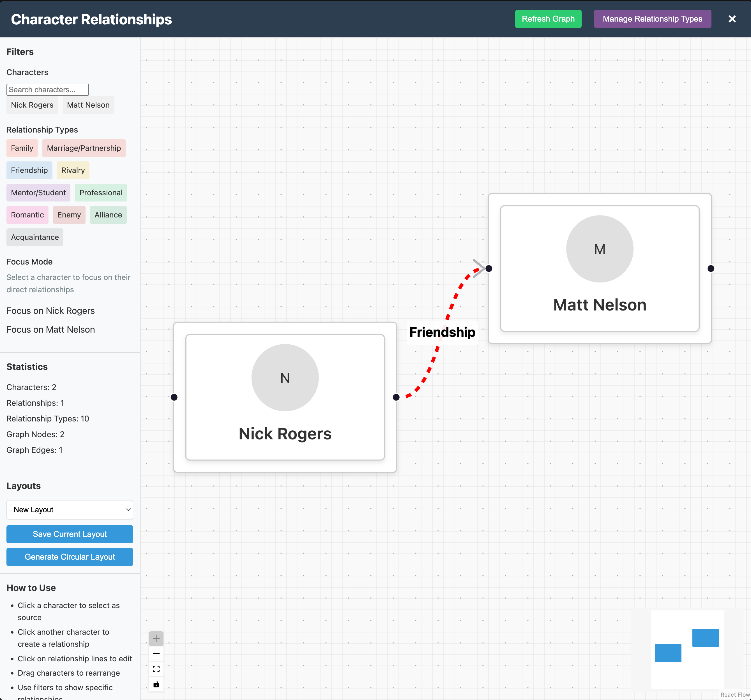Select Focus on Nick Rogers
The image size is (751, 700).
[51, 311]
